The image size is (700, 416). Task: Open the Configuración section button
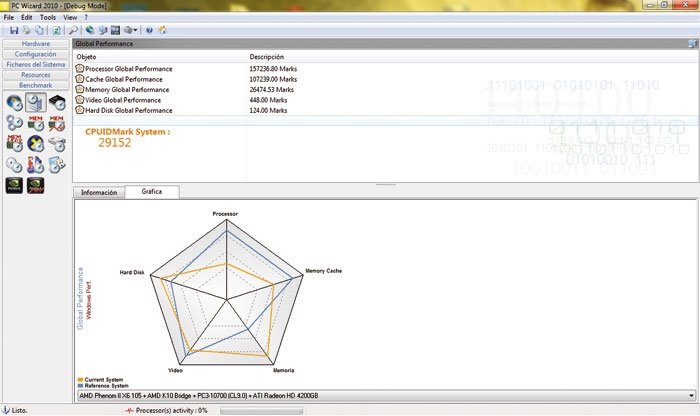36,54
